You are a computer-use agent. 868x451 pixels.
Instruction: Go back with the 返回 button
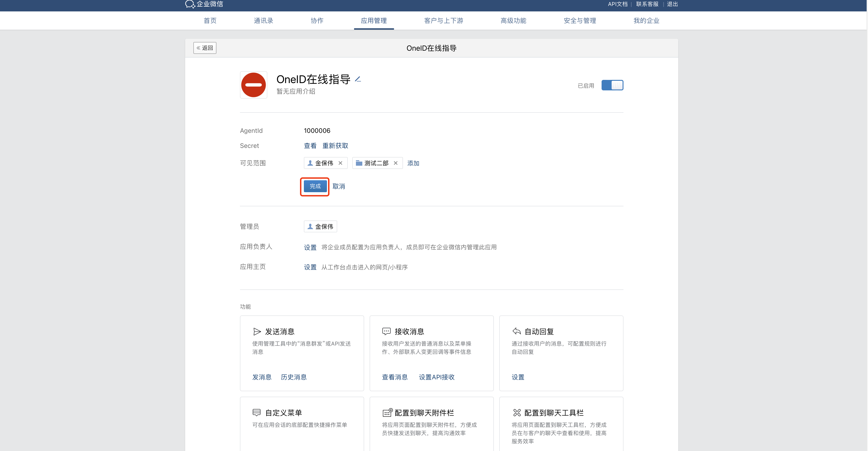[205, 48]
